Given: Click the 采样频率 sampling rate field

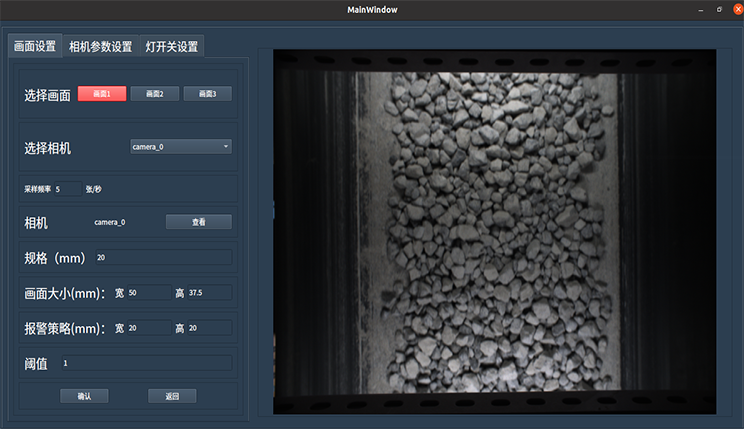Looking at the screenshot, I should (x=68, y=189).
